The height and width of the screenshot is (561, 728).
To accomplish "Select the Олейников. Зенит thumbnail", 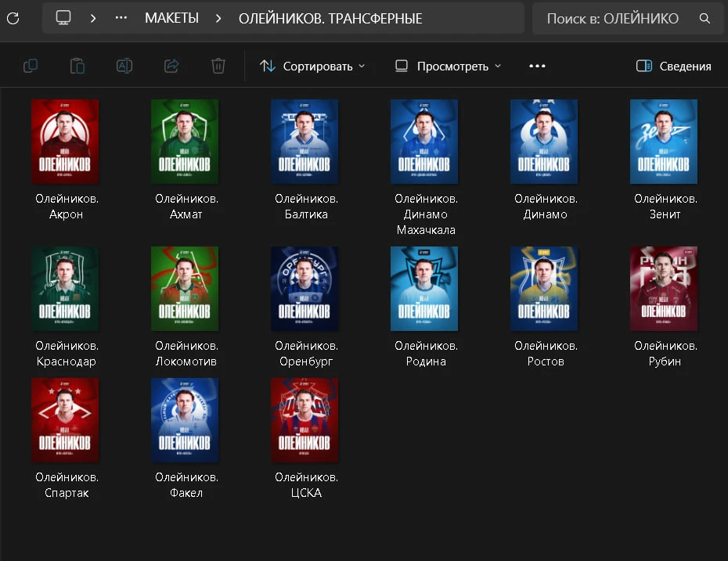I will [664, 142].
